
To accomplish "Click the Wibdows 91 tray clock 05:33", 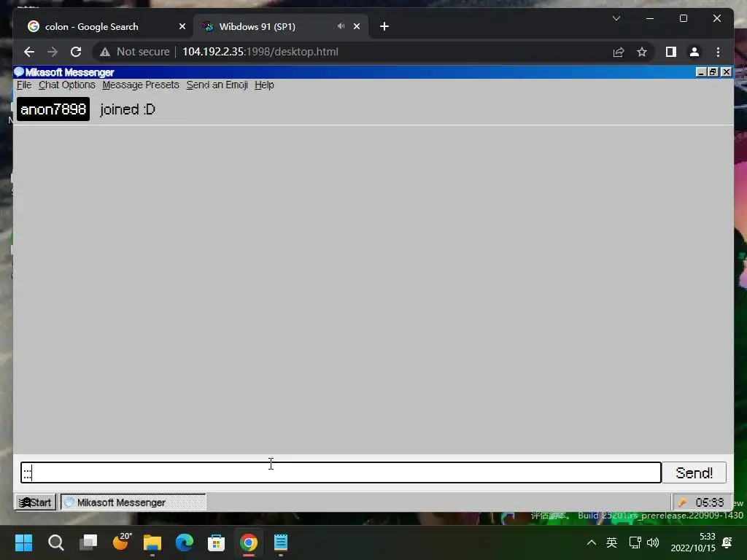I will coord(709,502).
